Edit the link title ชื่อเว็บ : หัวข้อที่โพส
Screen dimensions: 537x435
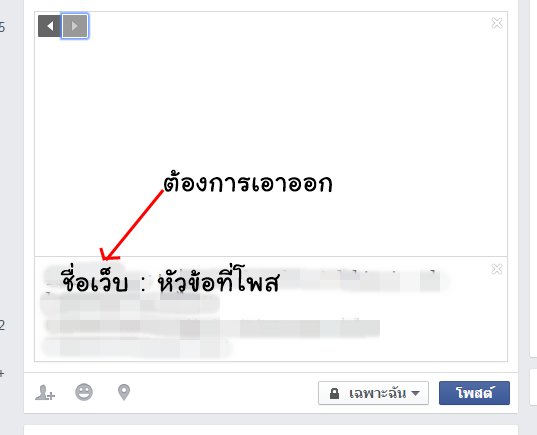[x=171, y=282]
